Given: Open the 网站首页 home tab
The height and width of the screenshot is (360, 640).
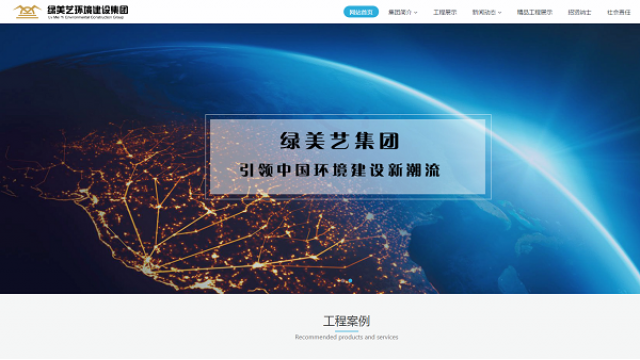Looking at the screenshot, I should coord(361,12).
